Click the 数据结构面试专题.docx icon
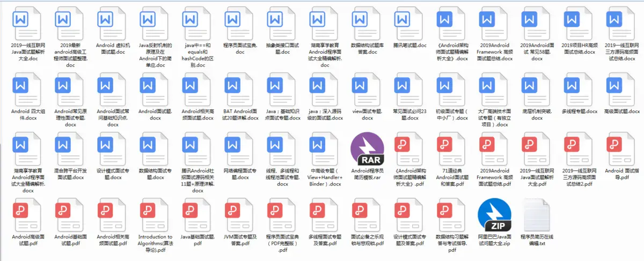644x261 pixels. click(x=155, y=150)
